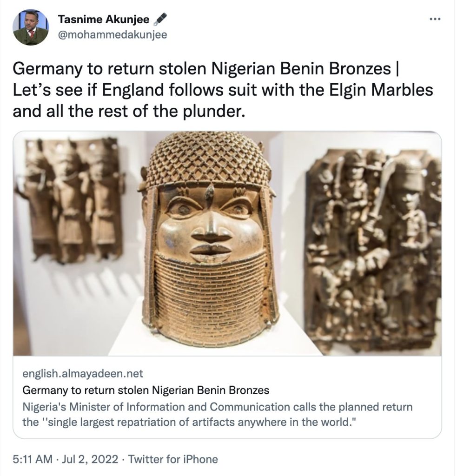Click the pen emoji beside the author name
Viewport: 457px width, 476px height.
[159, 20]
